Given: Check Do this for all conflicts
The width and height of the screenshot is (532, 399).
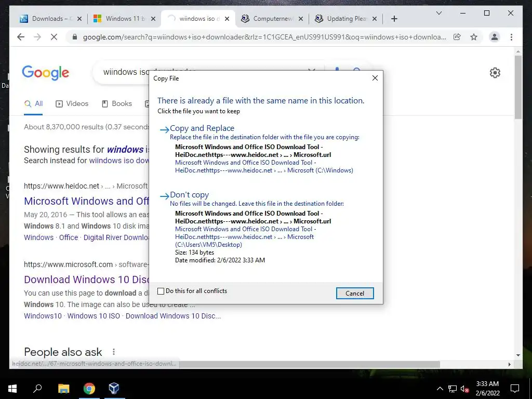Looking at the screenshot, I should click(x=161, y=291).
